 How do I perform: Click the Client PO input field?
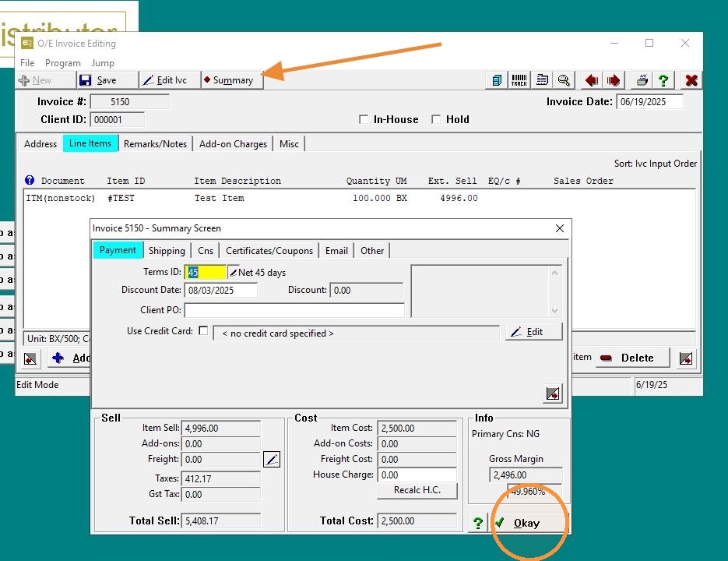tap(294, 310)
